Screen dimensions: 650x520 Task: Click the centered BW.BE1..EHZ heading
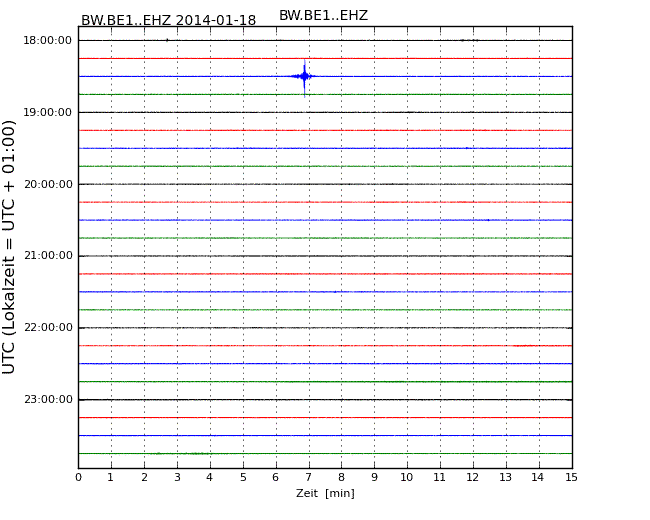pos(323,15)
